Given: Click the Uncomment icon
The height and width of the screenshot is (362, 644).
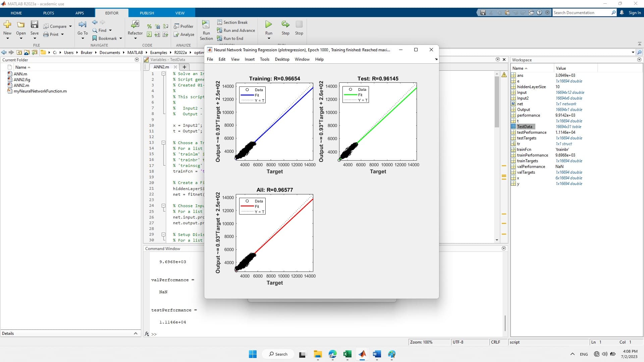Looking at the screenshot, I should pos(157,26).
